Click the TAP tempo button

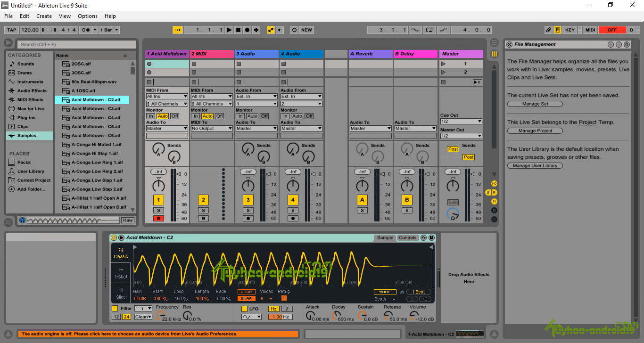(12, 30)
